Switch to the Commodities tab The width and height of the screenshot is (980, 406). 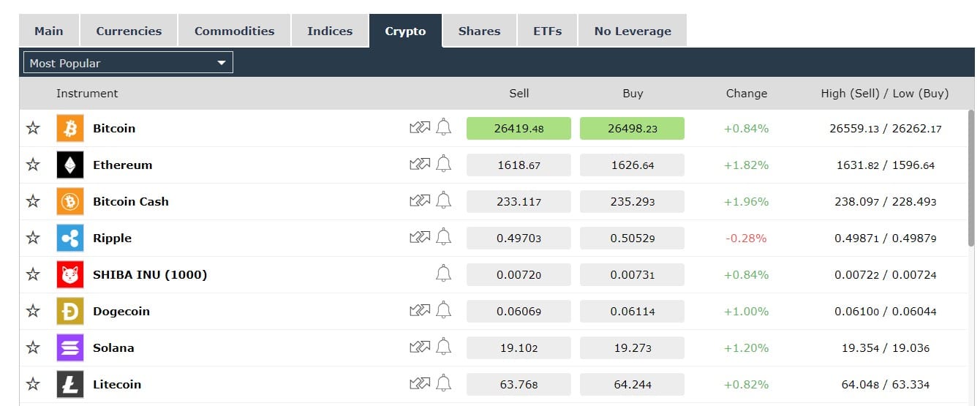(x=234, y=31)
